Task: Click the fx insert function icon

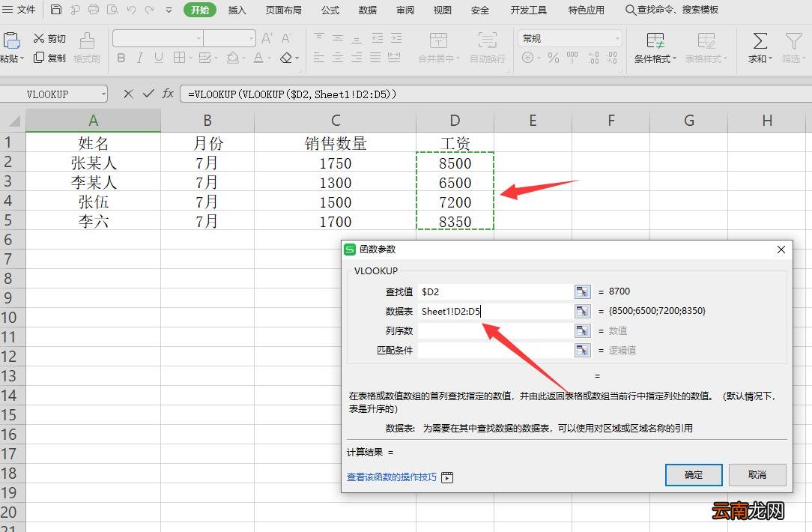Action: tap(168, 94)
